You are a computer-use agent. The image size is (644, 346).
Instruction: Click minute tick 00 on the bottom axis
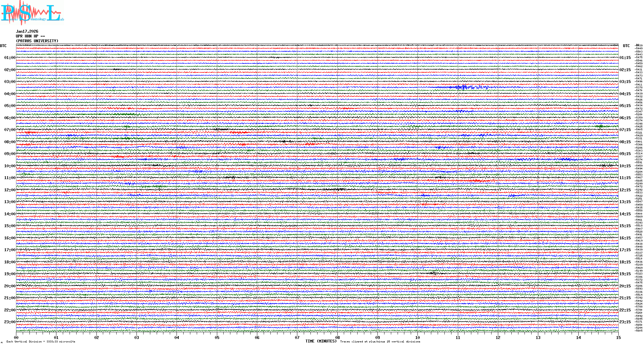[16, 337]
